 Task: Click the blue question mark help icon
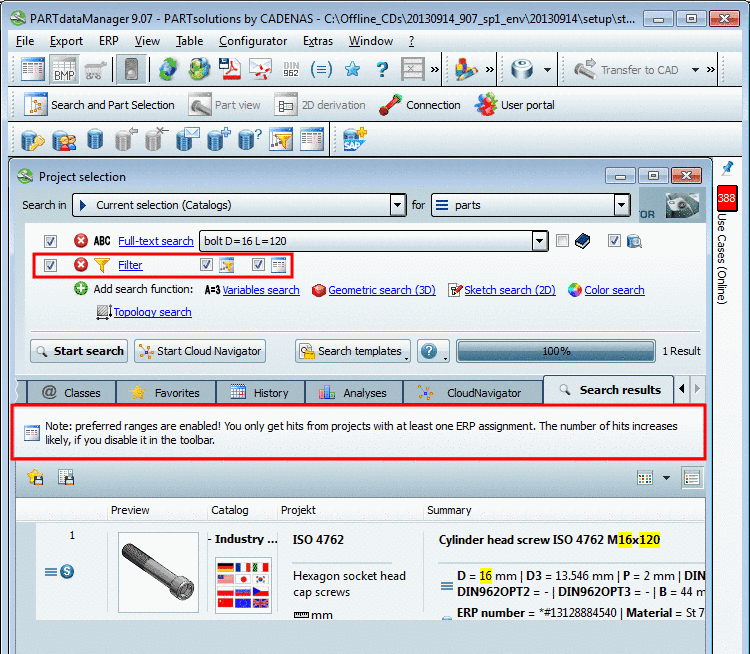[x=382, y=70]
